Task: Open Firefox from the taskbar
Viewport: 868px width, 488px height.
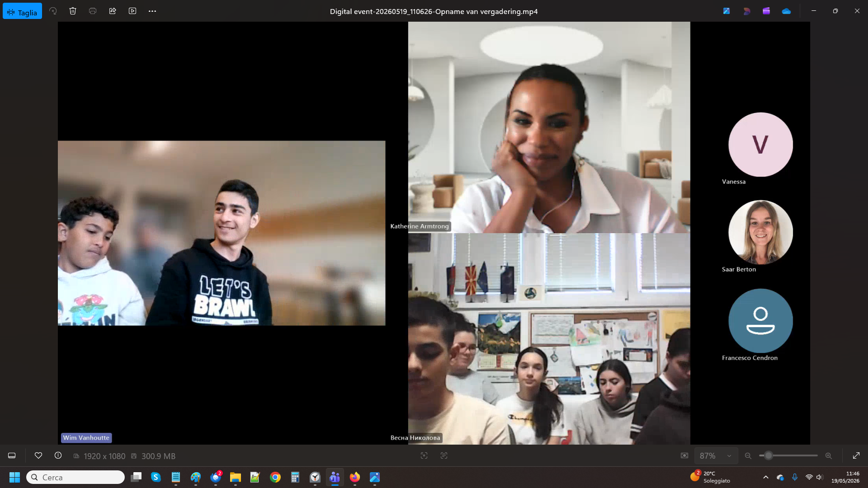Action: (x=355, y=477)
